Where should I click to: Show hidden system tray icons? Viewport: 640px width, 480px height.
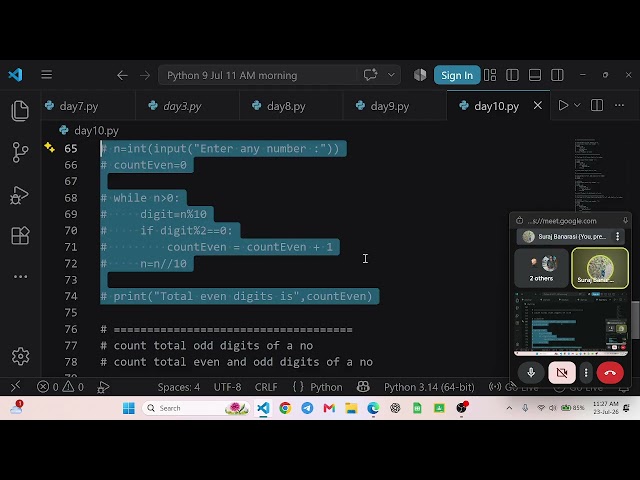click(x=509, y=408)
